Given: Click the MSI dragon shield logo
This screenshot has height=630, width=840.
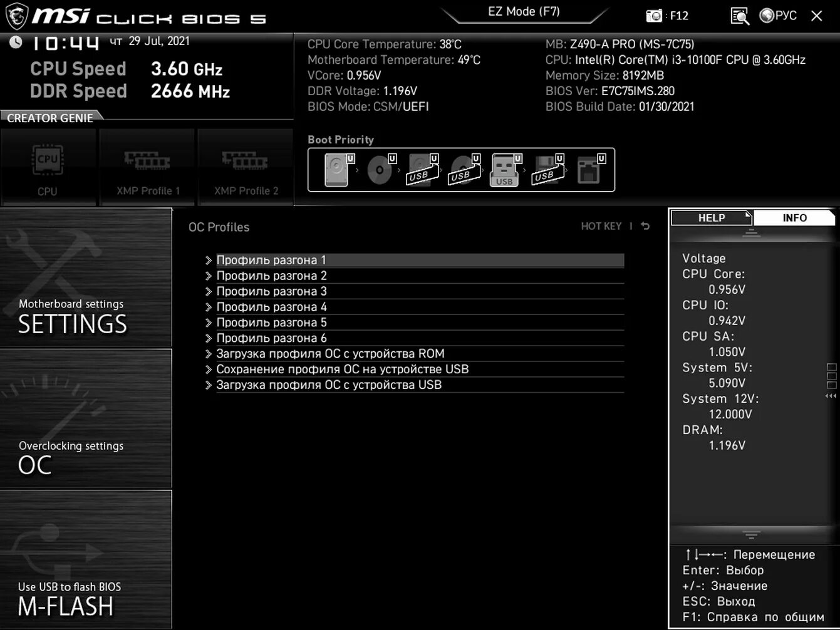Looking at the screenshot, I should (16, 16).
